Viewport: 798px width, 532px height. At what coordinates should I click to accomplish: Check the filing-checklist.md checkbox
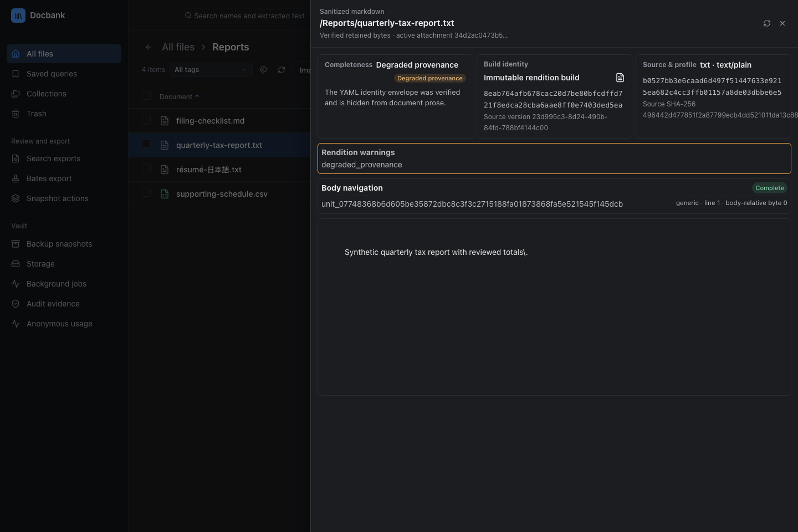pyautogui.click(x=146, y=119)
